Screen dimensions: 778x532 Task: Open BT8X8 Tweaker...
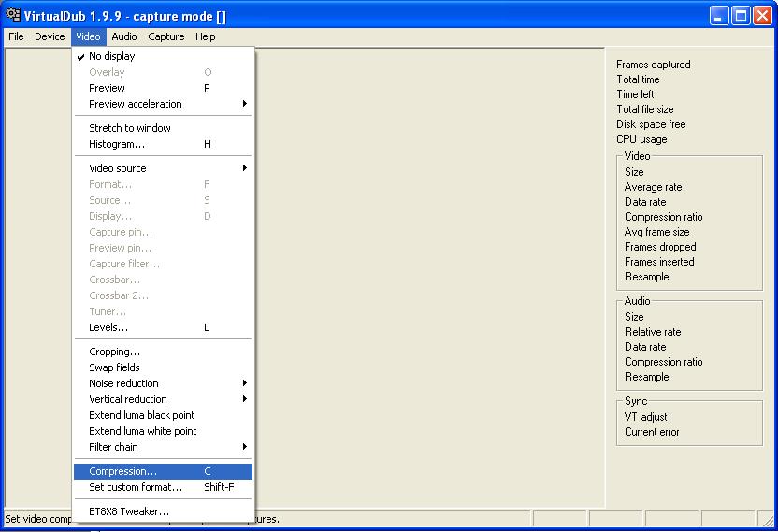[164, 511]
